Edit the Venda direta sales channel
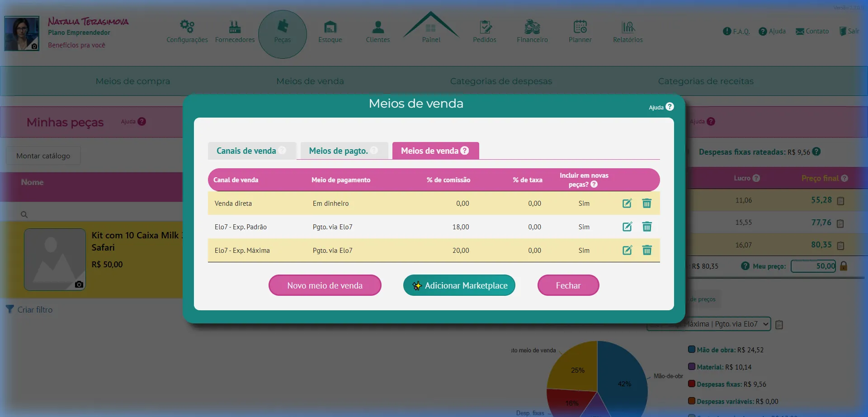 627,204
